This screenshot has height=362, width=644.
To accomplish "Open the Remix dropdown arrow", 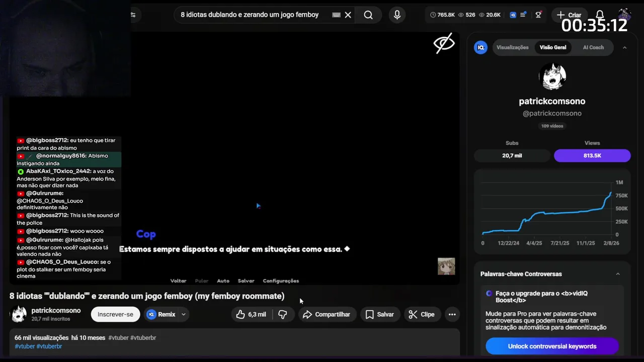I will [x=184, y=314].
